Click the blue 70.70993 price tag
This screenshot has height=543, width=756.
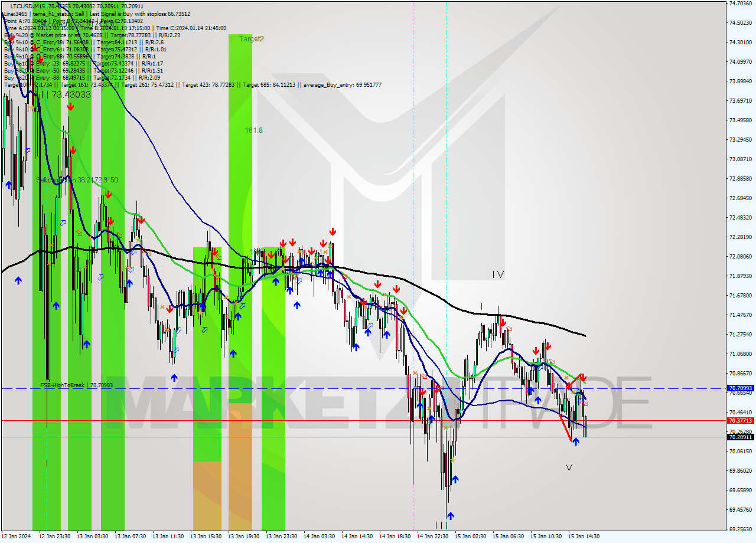pyautogui.click(x=740, y=388)
